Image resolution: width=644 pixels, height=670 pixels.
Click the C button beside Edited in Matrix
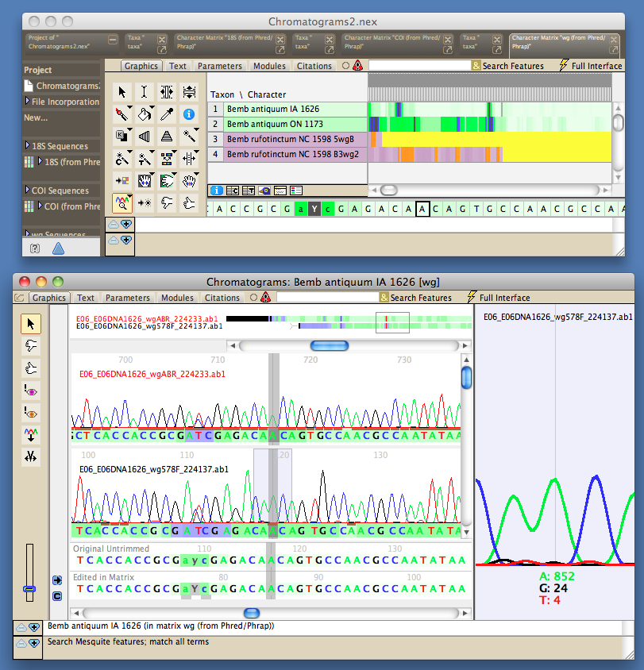click(x=57, y=596)
